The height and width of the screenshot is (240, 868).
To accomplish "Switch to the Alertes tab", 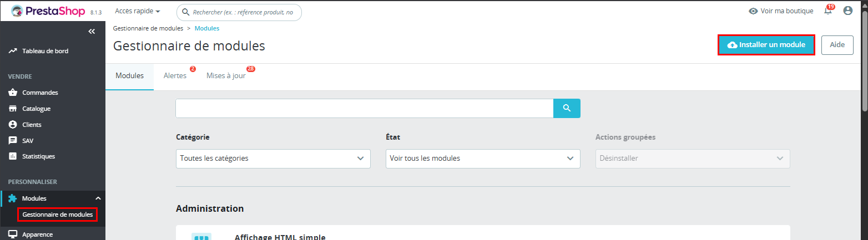I will 175,76.
